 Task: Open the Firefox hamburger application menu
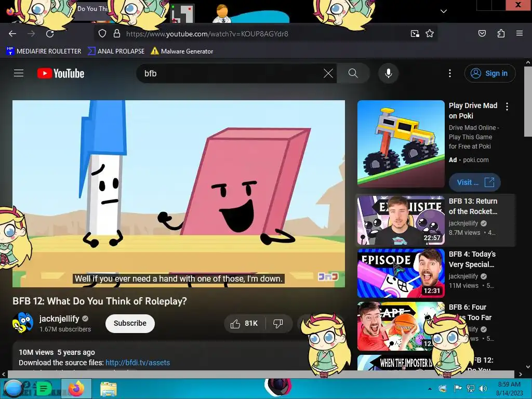coord(520,33)
